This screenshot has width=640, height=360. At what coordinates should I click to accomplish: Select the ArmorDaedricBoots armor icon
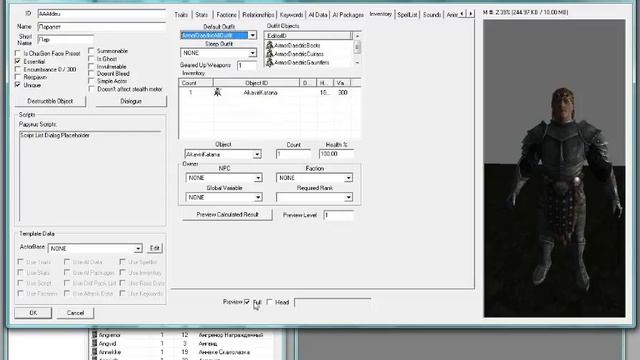(x=269, y=45)
